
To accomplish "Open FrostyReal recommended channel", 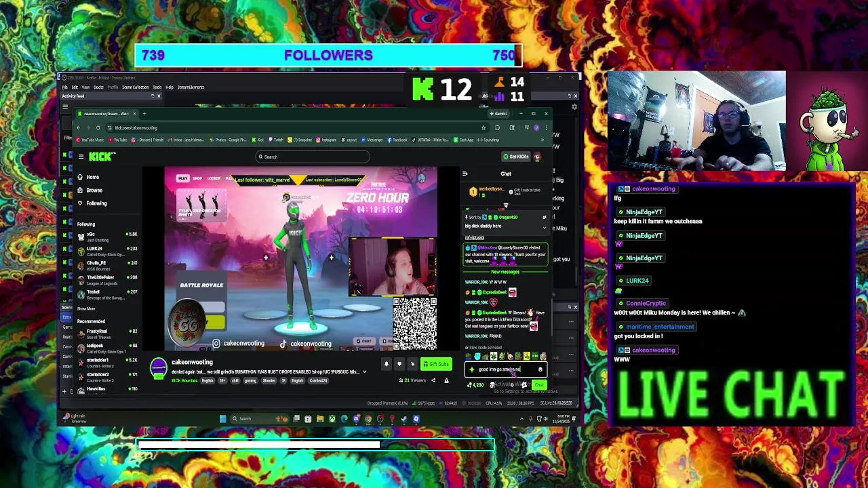I will coord(107,333).
